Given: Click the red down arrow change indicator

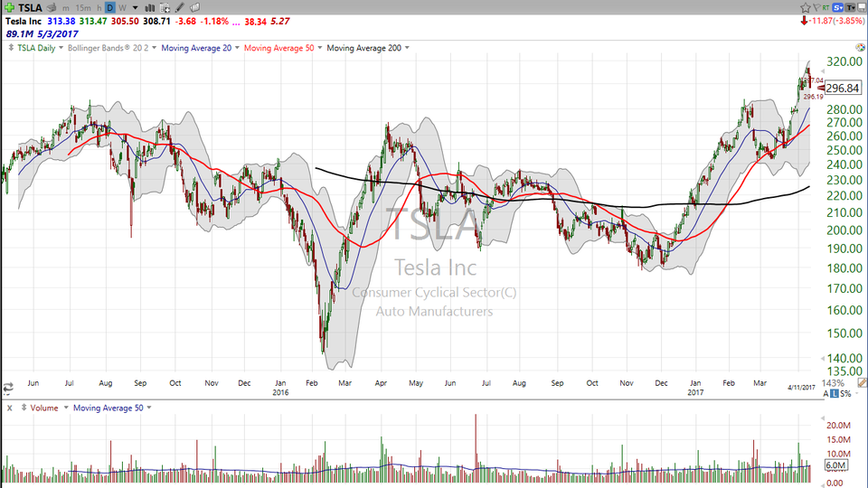Looking at the screenshot, I should (803, 21).
